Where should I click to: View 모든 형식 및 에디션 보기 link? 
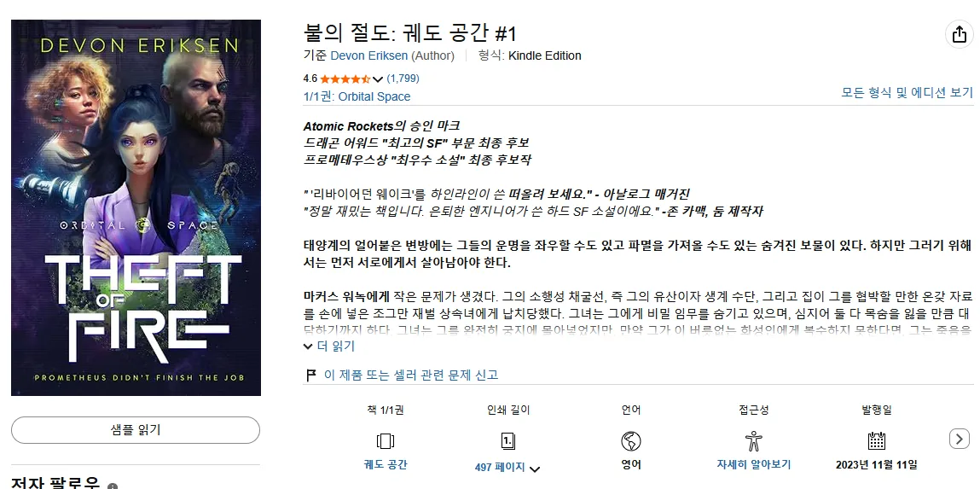[x=907, y=92]
